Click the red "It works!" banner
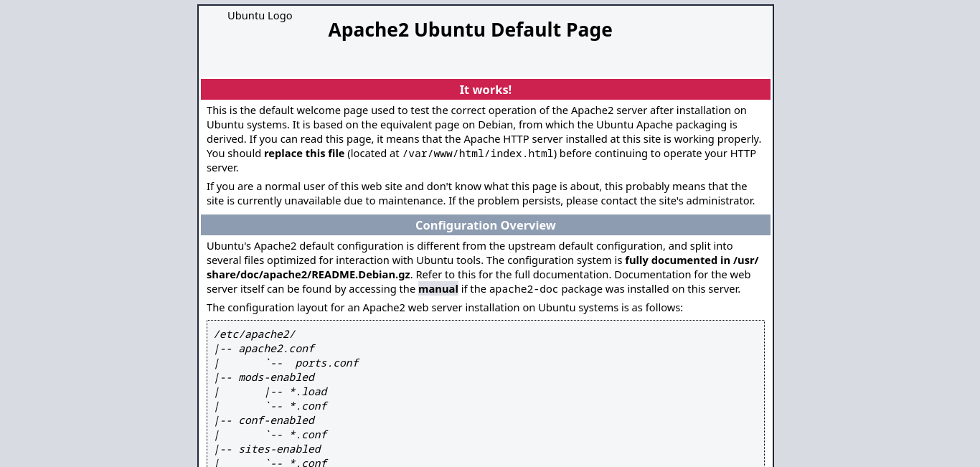This screenshot has width=980, height=467. (486, 90)
